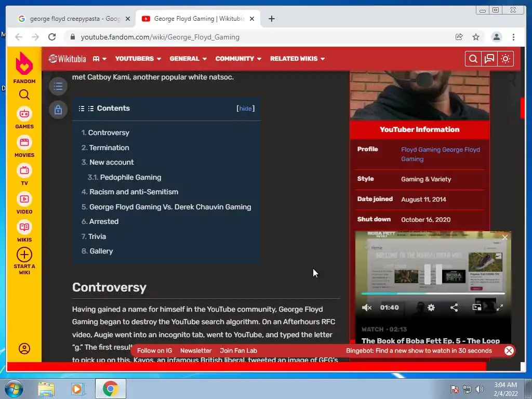This screenshot has height=399, width=532.
Task: Open the video player settings gear
Action: [431, 308]
